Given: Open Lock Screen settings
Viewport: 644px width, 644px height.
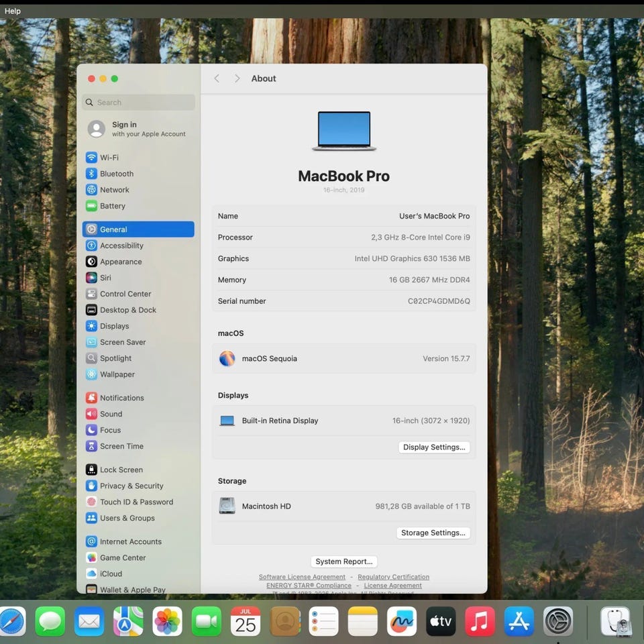Looking at the screenshot, I should pyautogui.click(x=138, y=470).
